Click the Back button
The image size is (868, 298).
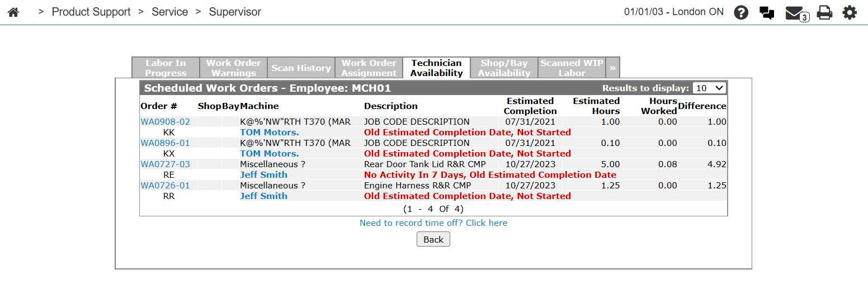click(x=433, y=239)
